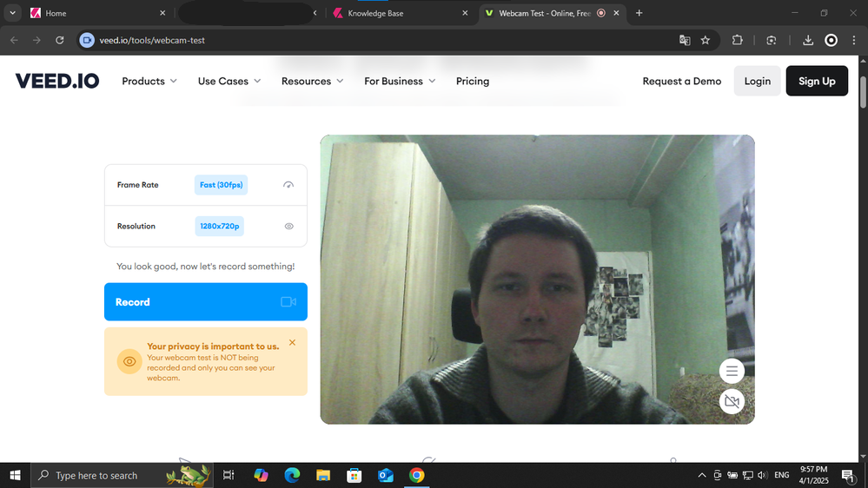Click the network tray icon
868x488 pixels.
[x=748, y=475]
